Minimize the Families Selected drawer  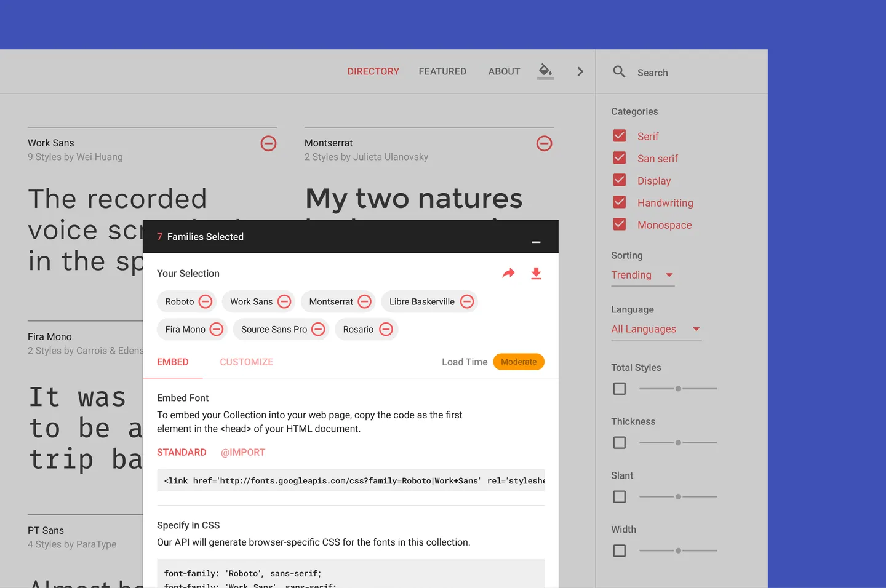(536, 242)
